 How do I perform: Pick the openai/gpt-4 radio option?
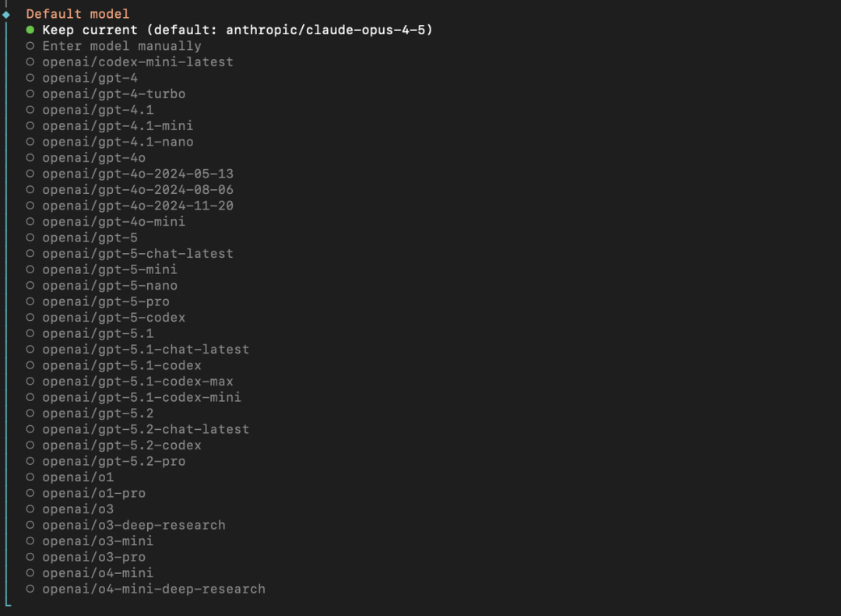(90, 78)
